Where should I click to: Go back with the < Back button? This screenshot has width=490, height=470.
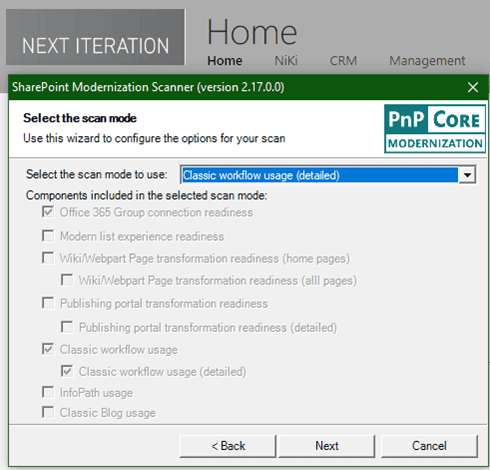point(228,446)
